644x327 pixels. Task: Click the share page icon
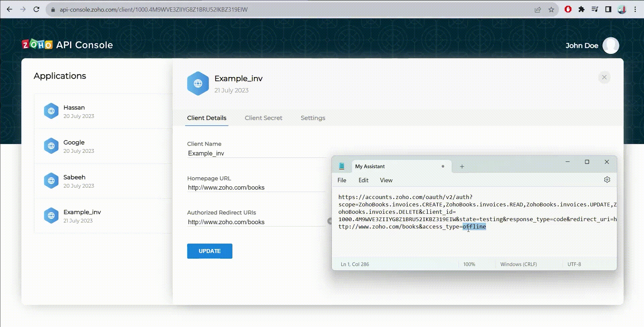538,9
